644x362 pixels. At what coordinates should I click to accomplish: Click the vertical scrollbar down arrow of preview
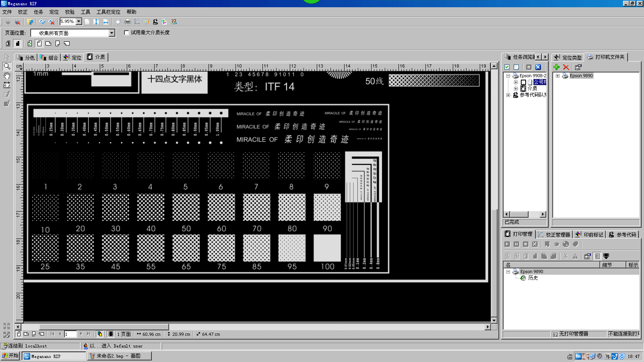tap(494, 321)
